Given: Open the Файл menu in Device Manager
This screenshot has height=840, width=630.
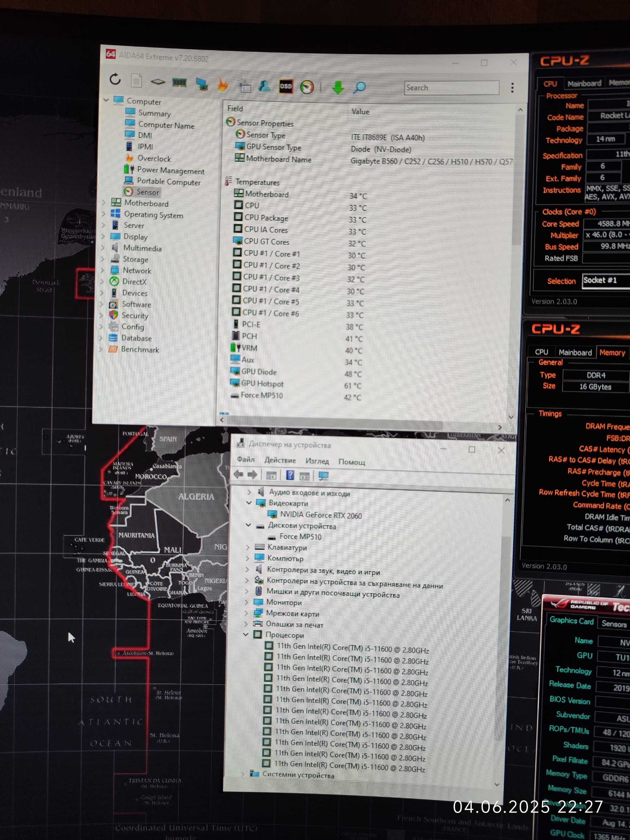Looking at the screenshot, I should click(246, 459).
